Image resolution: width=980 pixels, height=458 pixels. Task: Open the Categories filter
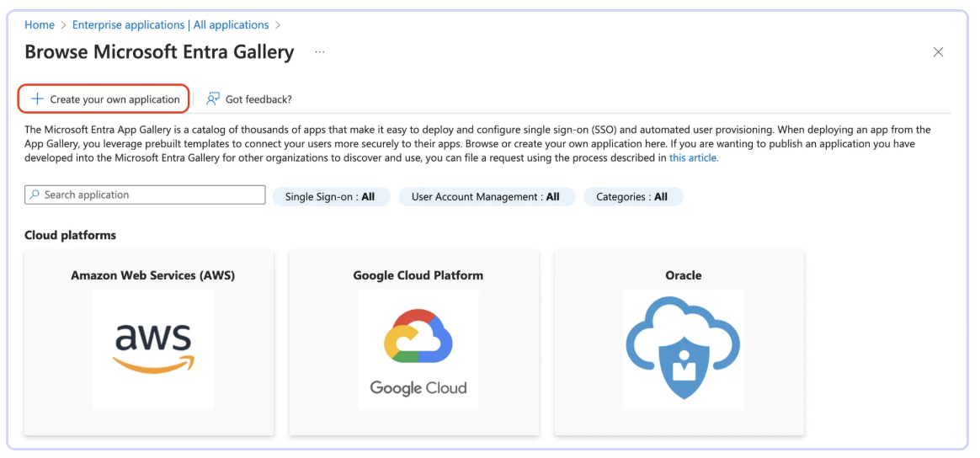coord(632,197)
